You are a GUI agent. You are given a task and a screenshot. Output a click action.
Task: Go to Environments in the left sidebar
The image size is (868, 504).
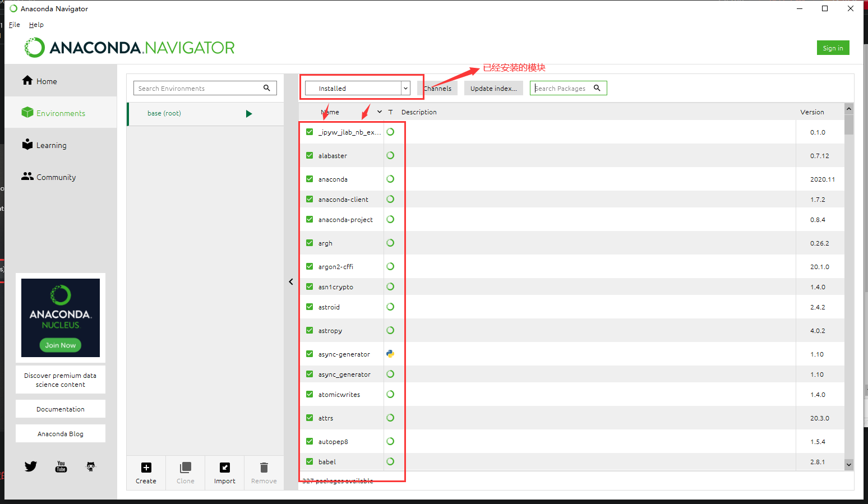(61, 113)
